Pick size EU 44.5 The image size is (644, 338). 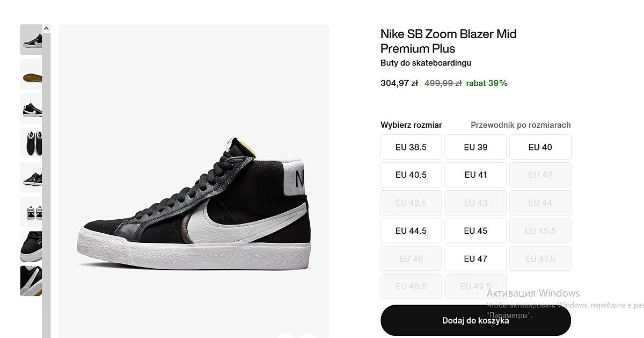pyautogui.click(x=411, y=231)
